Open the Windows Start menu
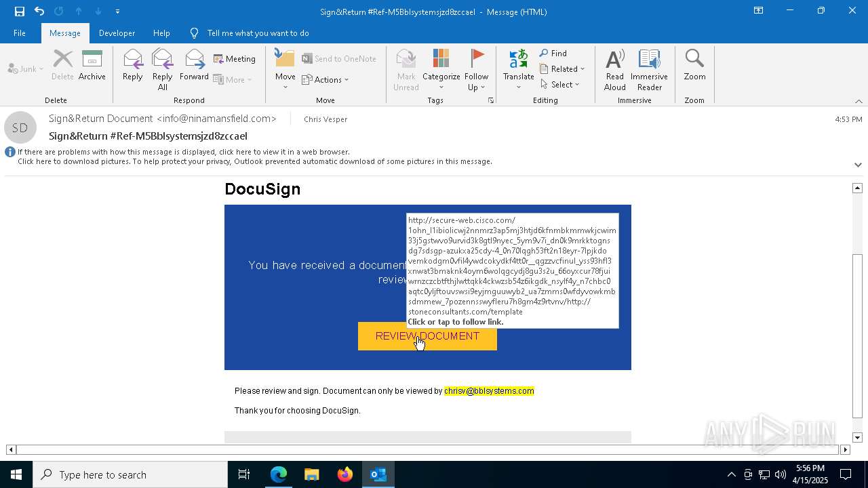The image size is (868, 488). (16, 474)
